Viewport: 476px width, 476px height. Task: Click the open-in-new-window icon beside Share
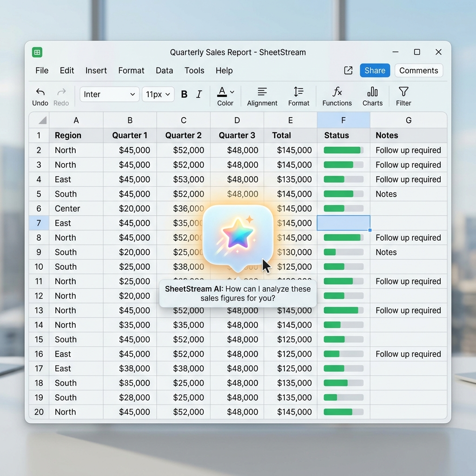[x=348, y=71]
